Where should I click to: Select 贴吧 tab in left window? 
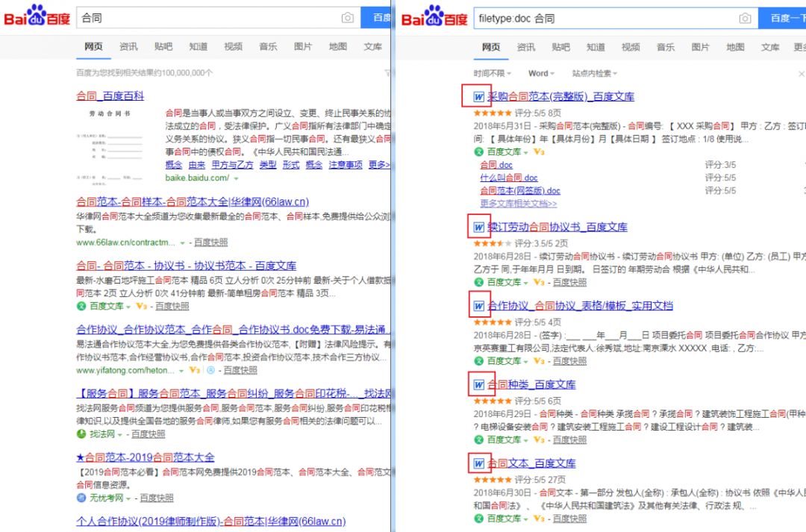tap(163, 47)
